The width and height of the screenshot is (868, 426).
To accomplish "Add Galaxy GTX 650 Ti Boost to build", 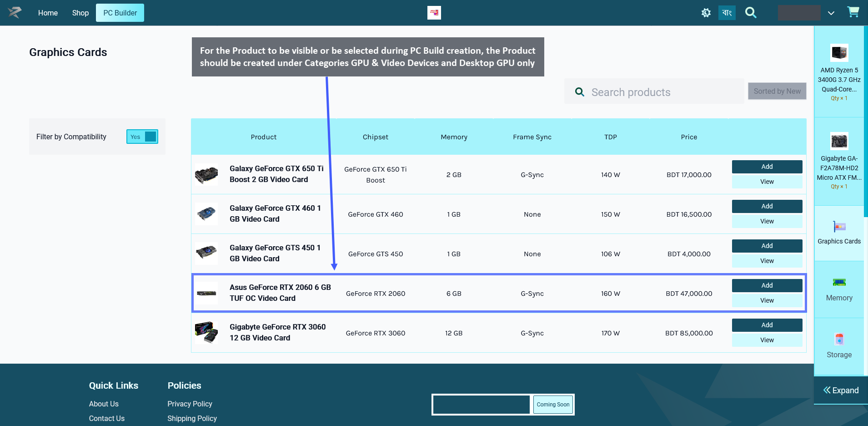I will [x=767, y=167].
